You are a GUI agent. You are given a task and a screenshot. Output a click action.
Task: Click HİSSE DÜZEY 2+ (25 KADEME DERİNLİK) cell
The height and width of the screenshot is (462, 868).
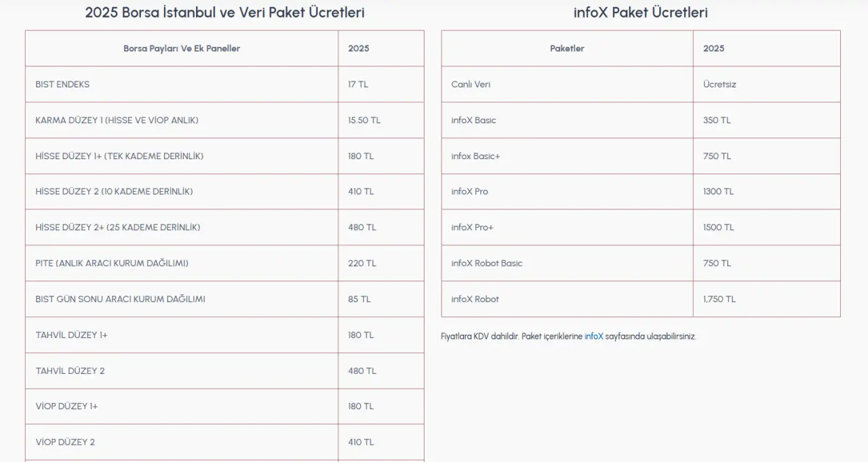pyautogui.click(x=118, y=228)
